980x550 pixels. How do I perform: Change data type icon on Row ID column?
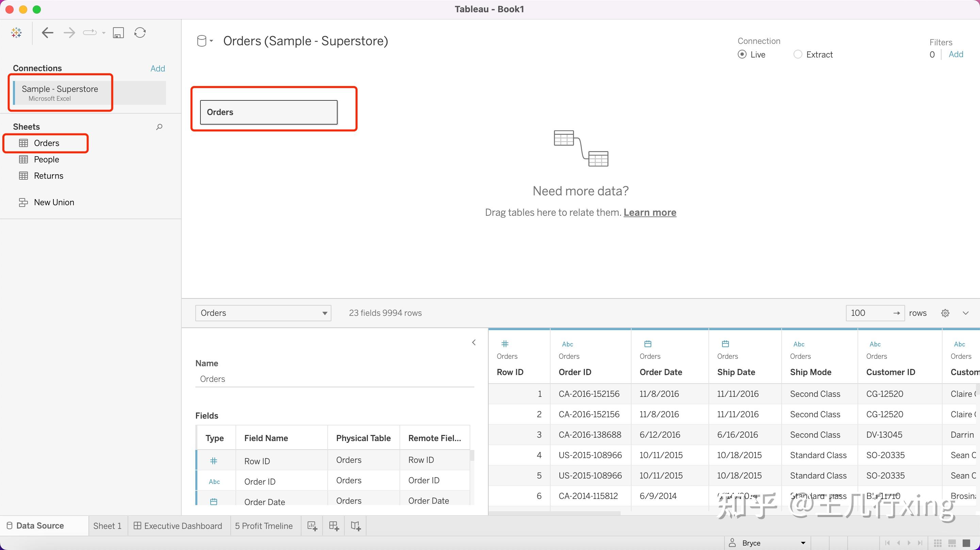click(x=505, y=344)
